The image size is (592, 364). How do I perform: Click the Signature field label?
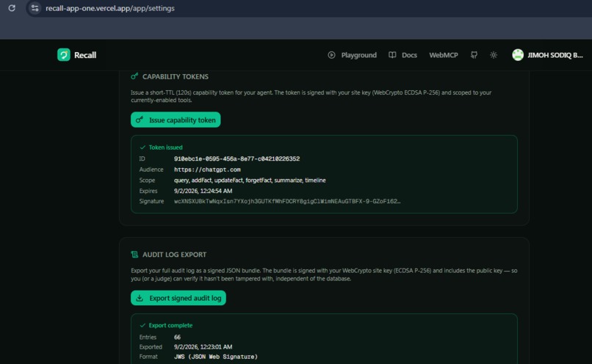pos(151,201)
